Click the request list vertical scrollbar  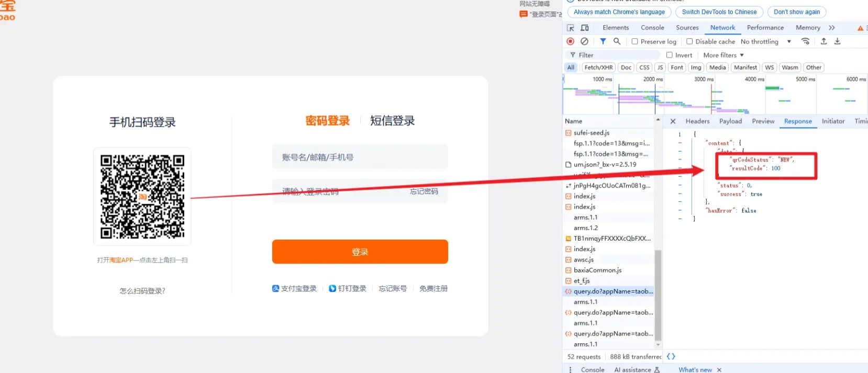(658, 295)
